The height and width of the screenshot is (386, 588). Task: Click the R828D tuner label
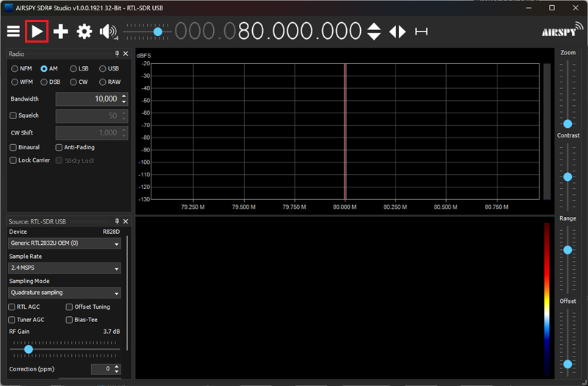pyautogui.click(x=112, y=232)
